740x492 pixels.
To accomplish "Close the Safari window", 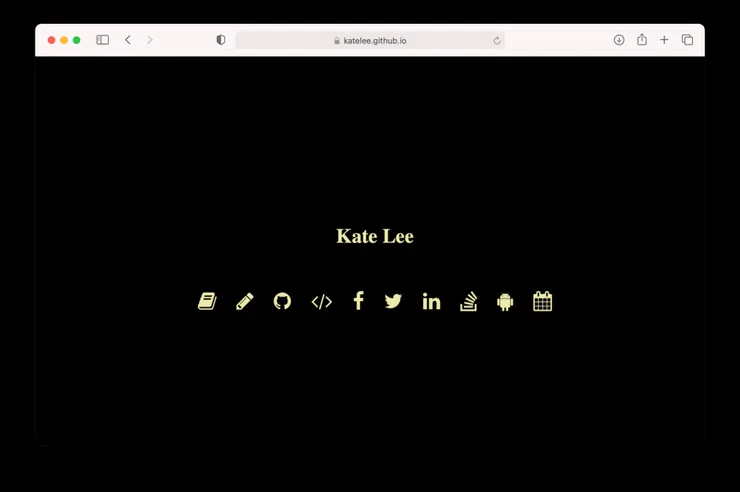I will click(51, 40).
